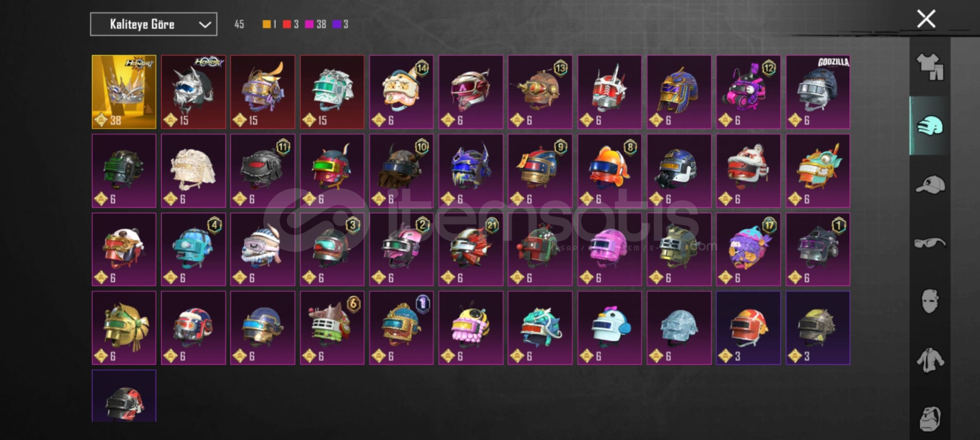The image size is (980, 440).
Task: Select the golden crown Honor helmet worth 38
Action: coord(124,92)
